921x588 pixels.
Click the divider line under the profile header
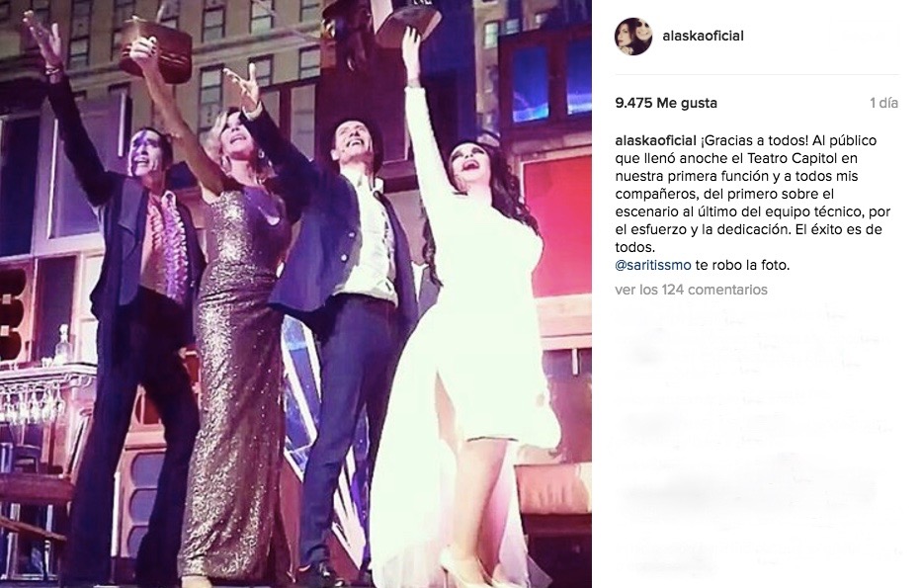[x=757, y=74]
